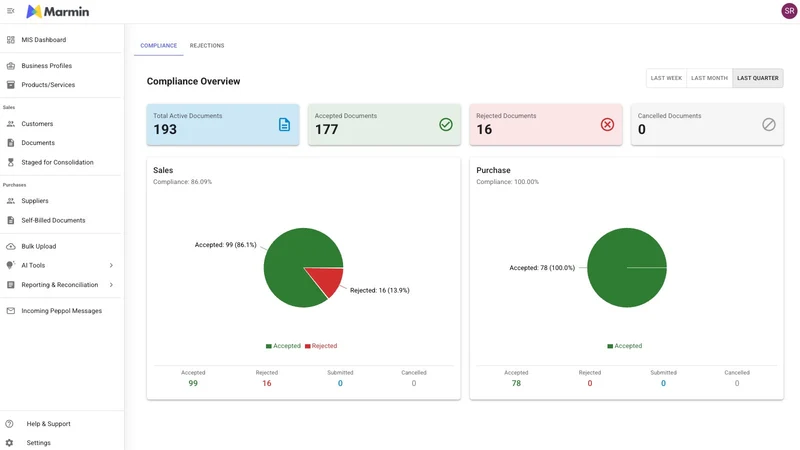This screenshot has width=800, height=450.
Task: Click the Purchase pie chart
Action: [x=627, y=267]
